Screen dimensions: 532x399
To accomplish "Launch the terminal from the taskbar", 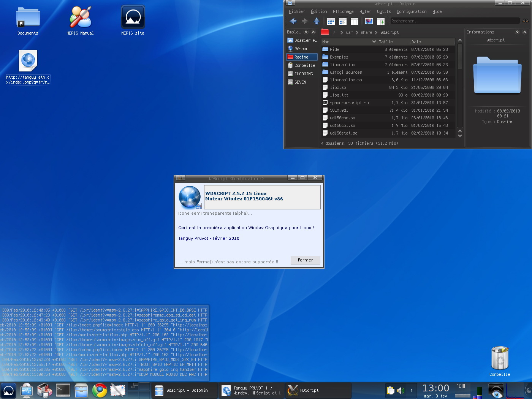I will click(x=63, y=390).
